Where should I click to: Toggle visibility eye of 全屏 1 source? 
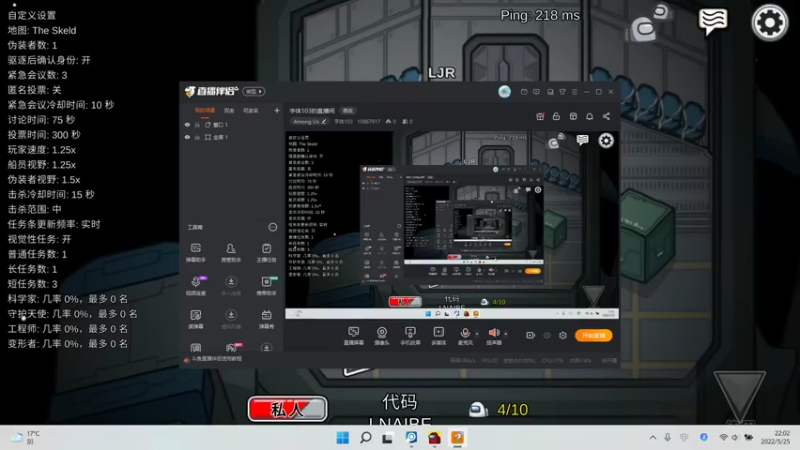click(187, 137)
